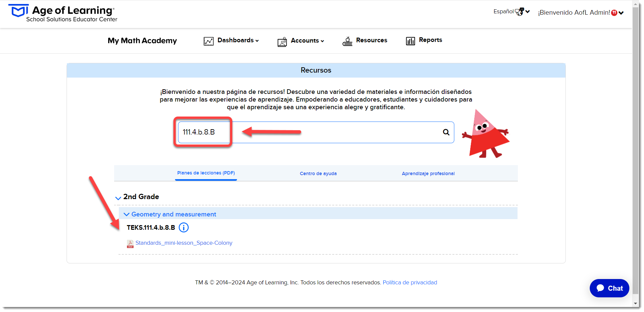Open the Accounts menu

307,41
